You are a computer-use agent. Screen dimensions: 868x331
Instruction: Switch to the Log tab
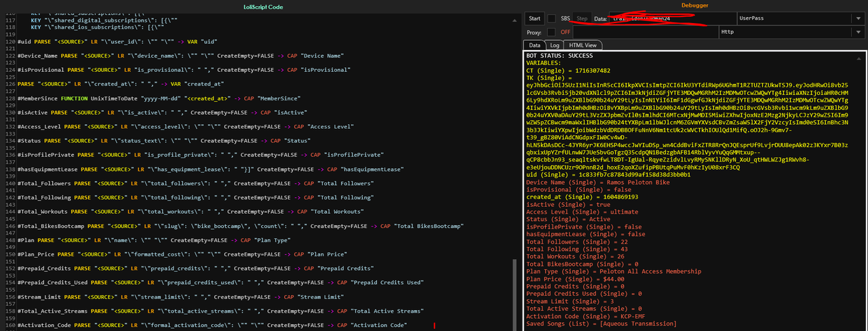[x=555, y=45]
